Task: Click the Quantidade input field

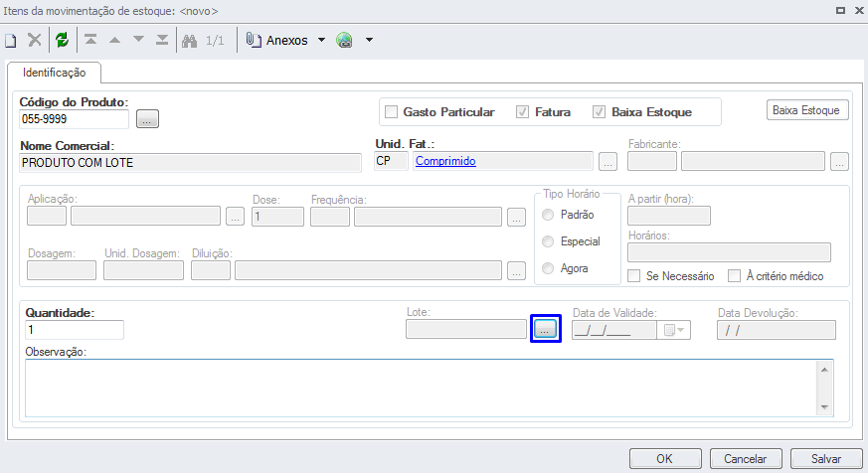Action: pyautogui.click(x=75, y=330)
